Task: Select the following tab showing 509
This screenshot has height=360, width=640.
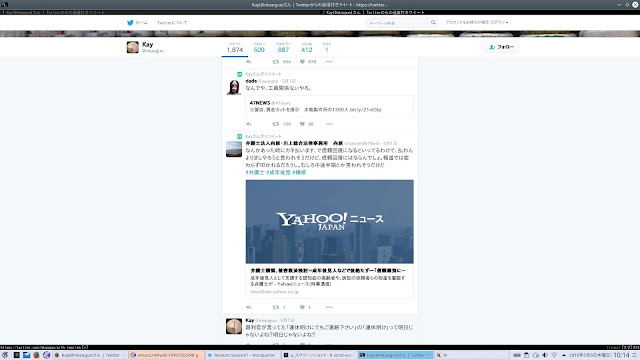Action: coord(259,48)
